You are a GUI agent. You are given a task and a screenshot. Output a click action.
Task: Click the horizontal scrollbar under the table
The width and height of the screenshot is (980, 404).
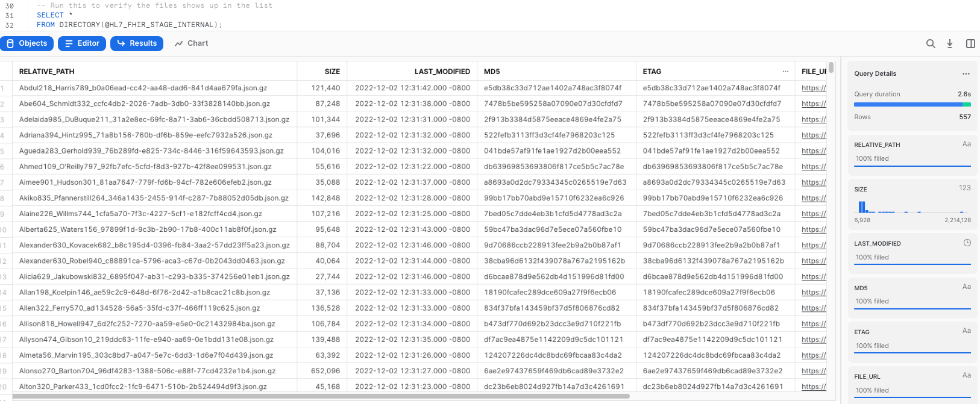[x=319, y=396]
